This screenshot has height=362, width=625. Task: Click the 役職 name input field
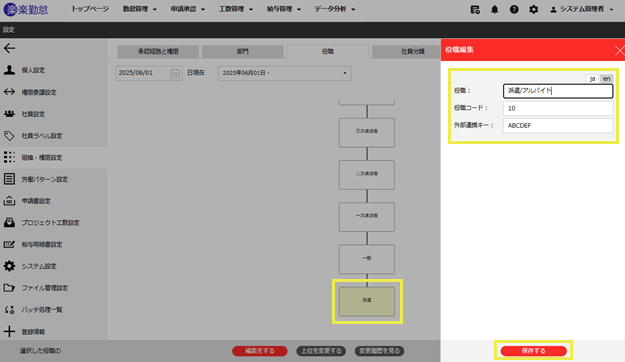(558, 91)
